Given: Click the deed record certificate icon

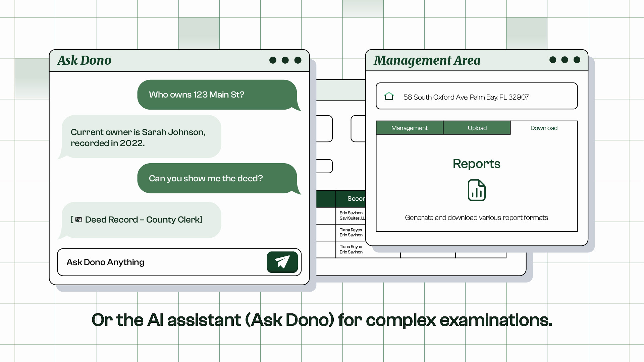Looking at the screenshot, I should click(x=79, y=220).
